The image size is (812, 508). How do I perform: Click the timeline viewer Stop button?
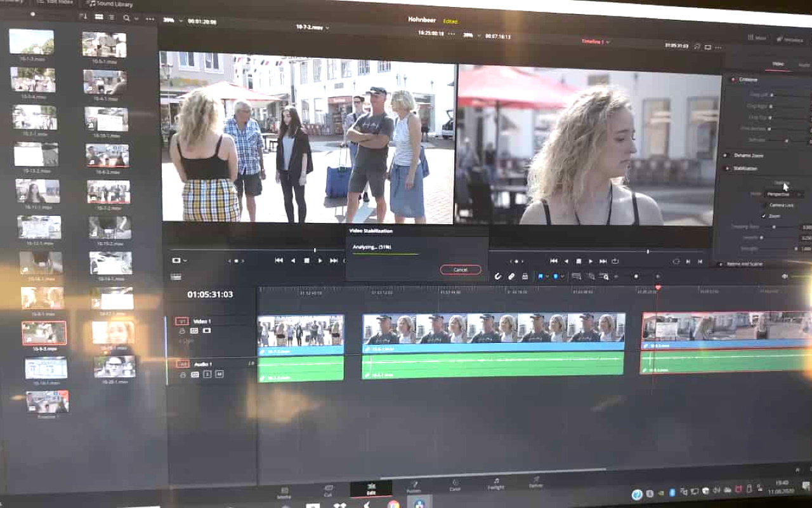[578, 261]
